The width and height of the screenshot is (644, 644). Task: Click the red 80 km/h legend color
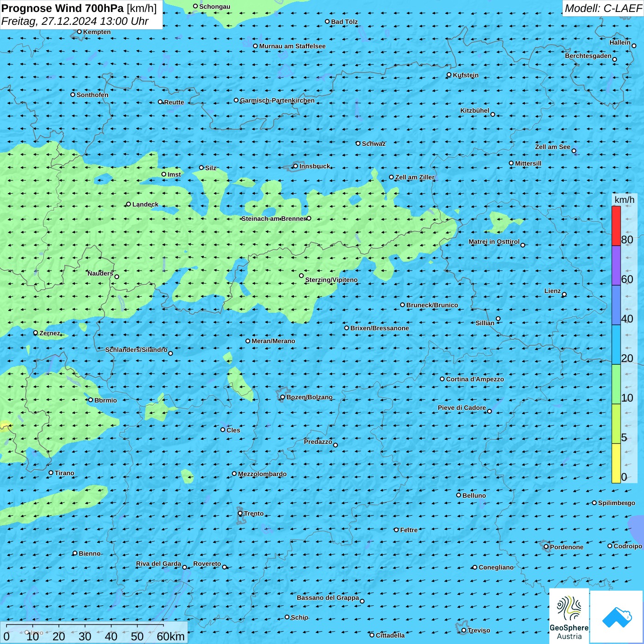click(616, 225)
